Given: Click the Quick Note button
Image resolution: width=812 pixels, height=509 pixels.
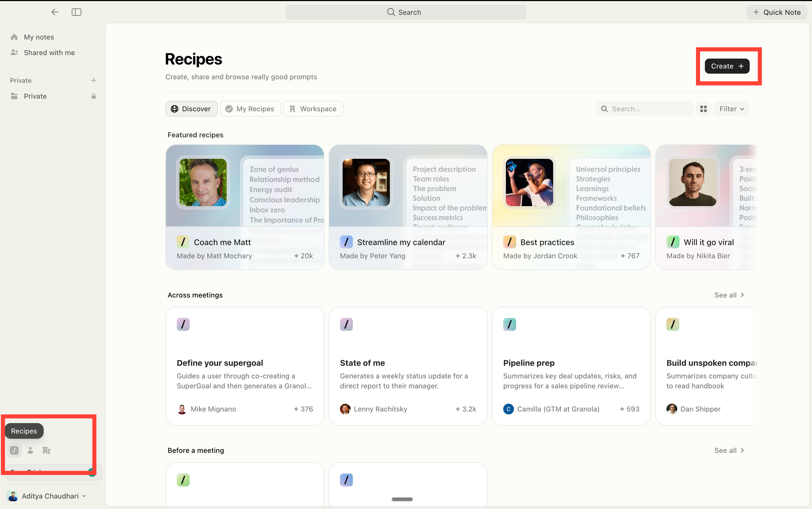Looking at the screenshot, I should pos(777,12).
